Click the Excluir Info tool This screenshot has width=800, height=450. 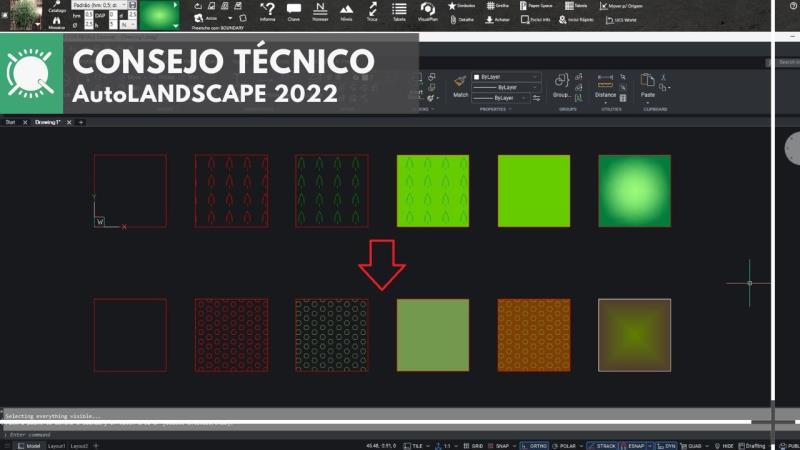click(535, 20)
